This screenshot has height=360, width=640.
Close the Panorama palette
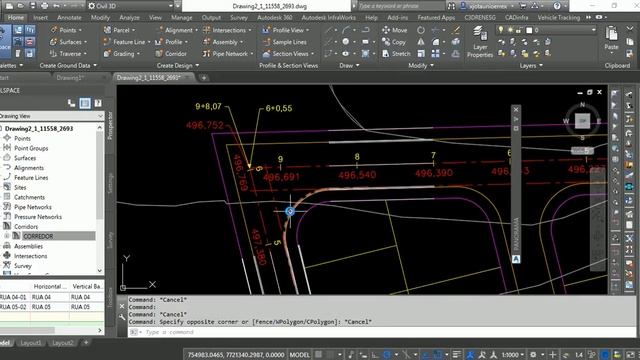point(516,109)
